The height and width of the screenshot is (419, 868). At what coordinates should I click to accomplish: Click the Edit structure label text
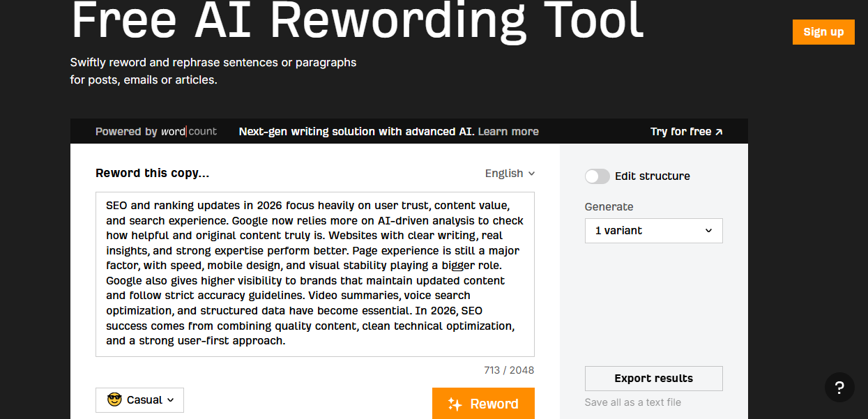click(x=652, y=176)
